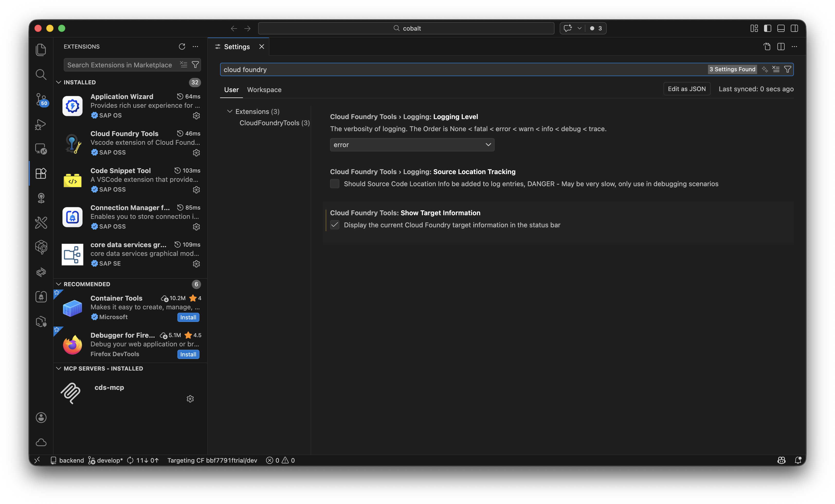The width and height of the screenshot is (835, 504).
Task: Collapse Extensions (3) tree node
Action: 229,112
